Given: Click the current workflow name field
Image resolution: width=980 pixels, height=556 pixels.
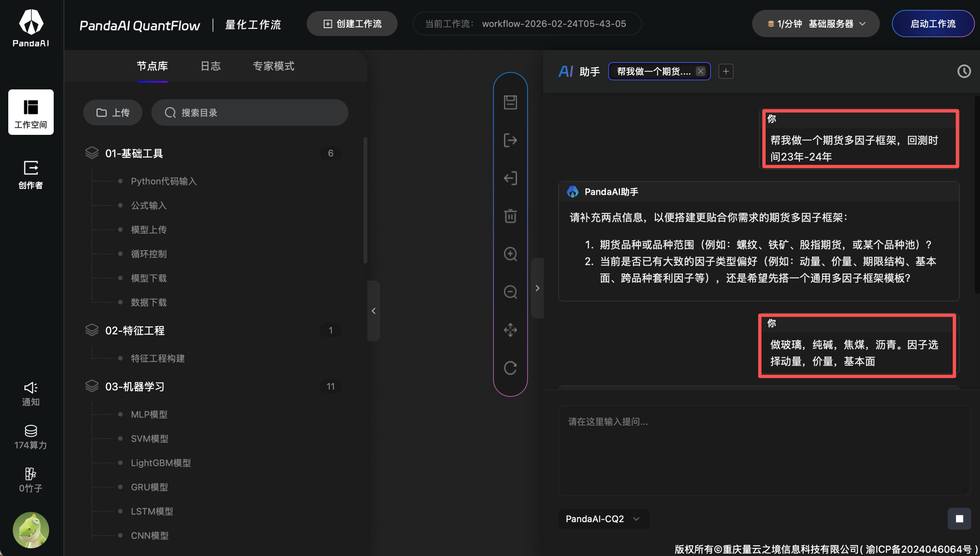Looking at the screenshot, I should click(x=527, y=24).
